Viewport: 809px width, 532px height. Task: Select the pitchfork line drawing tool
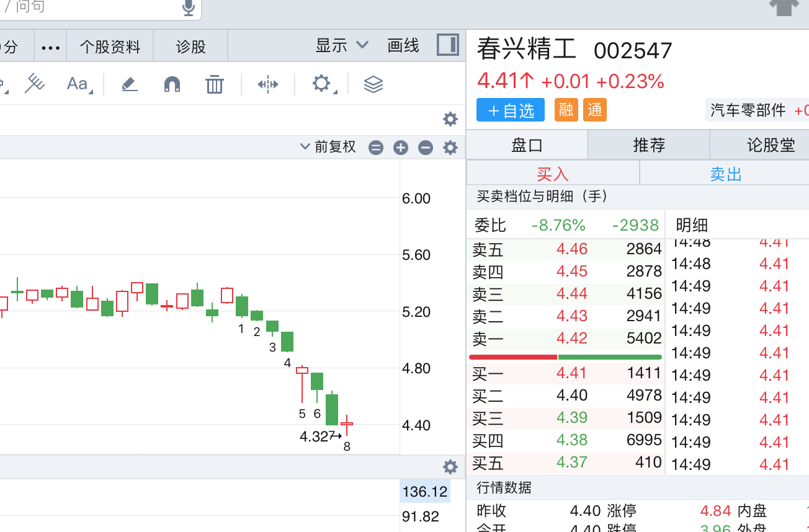35,84
